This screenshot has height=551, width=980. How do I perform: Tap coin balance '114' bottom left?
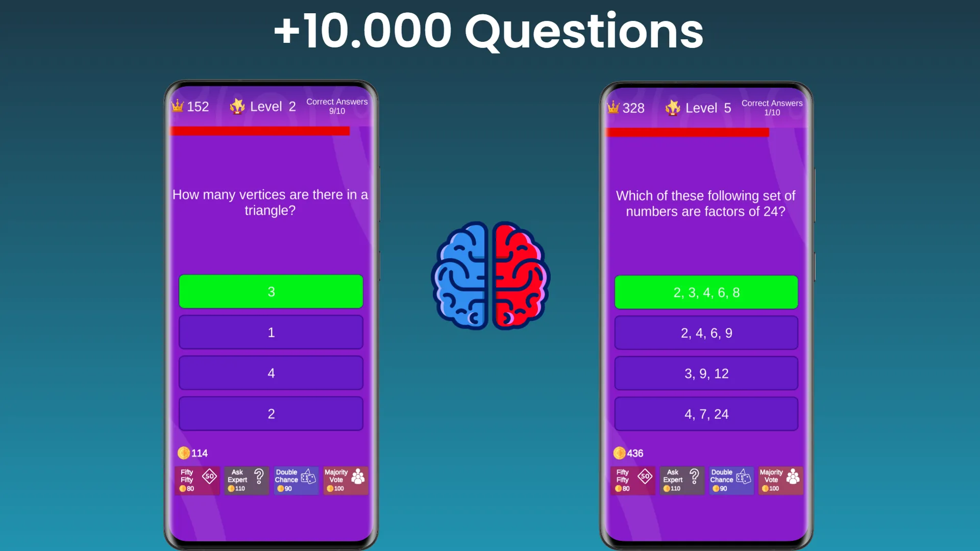click(x=193, y=453)
